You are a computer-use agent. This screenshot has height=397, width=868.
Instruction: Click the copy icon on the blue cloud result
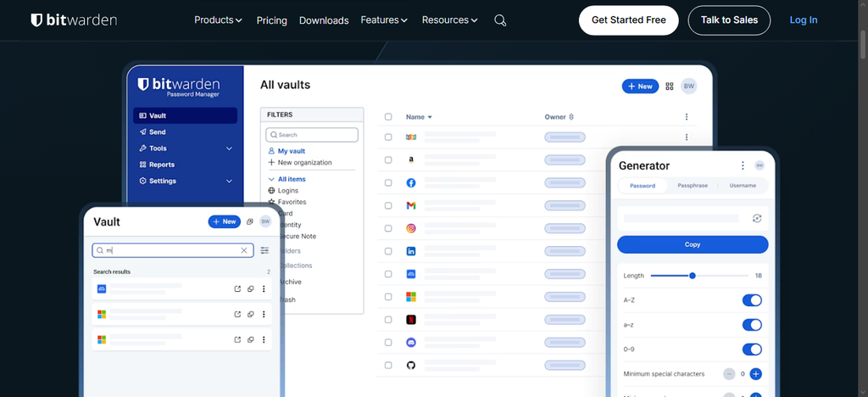tap(250, 289)
